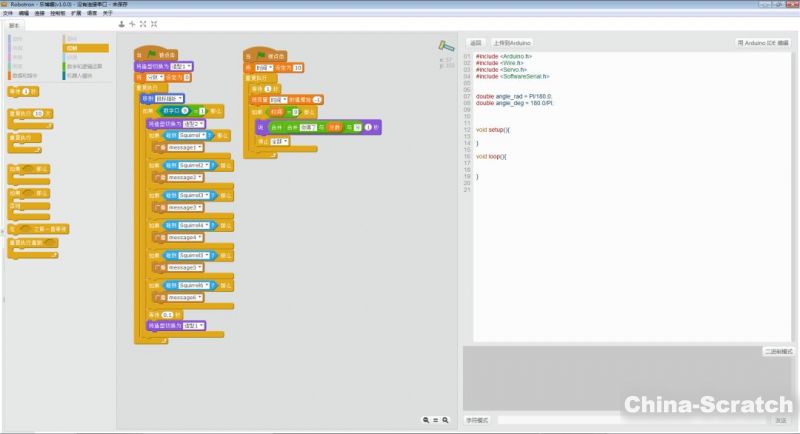Viewport: 800px width, 434px height.
Task: Select the orange 控制 (Control) block category
Action: point(86,48)
